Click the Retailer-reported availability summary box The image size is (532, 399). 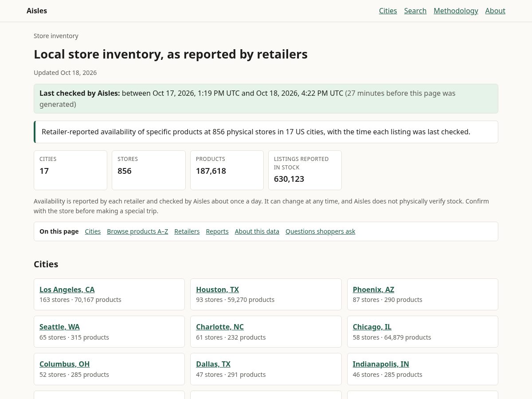click(x=266, y=132)
